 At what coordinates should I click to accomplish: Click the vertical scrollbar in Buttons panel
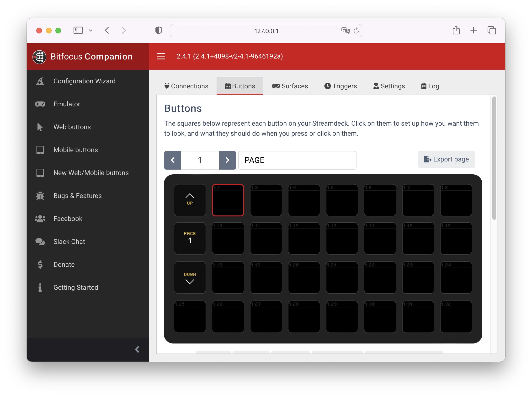click(494, 159)
